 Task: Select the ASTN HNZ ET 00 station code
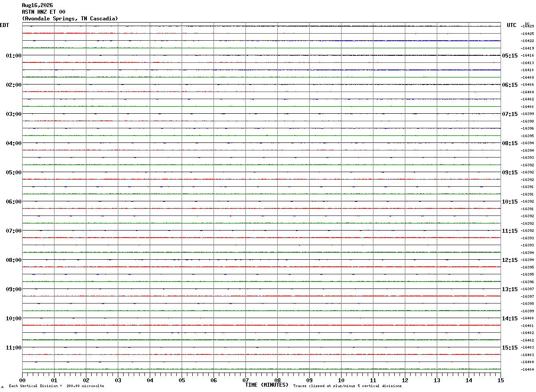tap(43, 12)
